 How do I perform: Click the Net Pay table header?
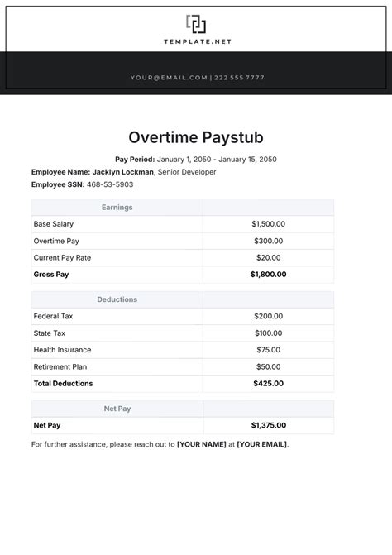coord(117,409)
